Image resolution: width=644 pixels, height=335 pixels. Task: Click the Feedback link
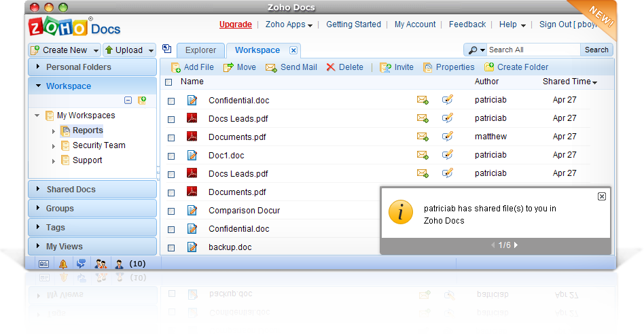point(467,24)
